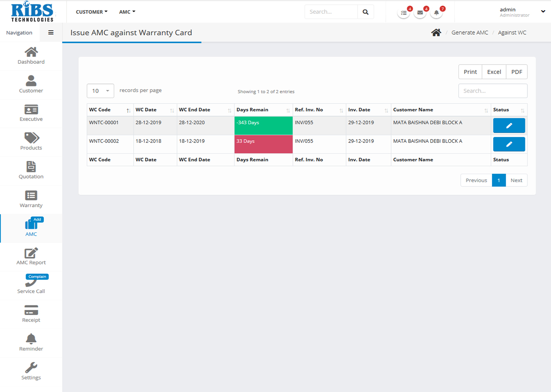Click edit pencil for WNTC-00001 row
The height and width of the screenshot is (392, 551).
point(509,126)
